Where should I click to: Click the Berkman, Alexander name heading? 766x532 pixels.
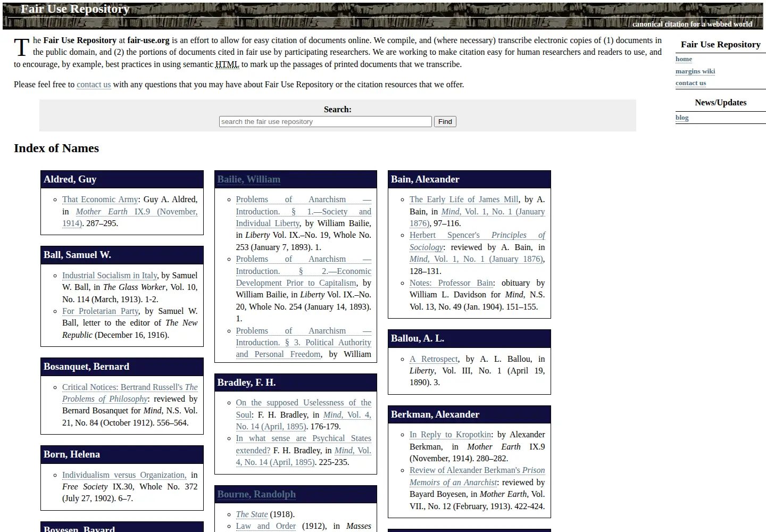[x=435, y=414]
